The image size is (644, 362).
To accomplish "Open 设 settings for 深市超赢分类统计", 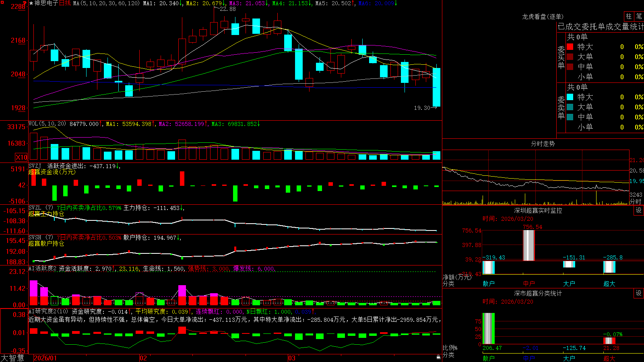I will click(x=639, y=293).
